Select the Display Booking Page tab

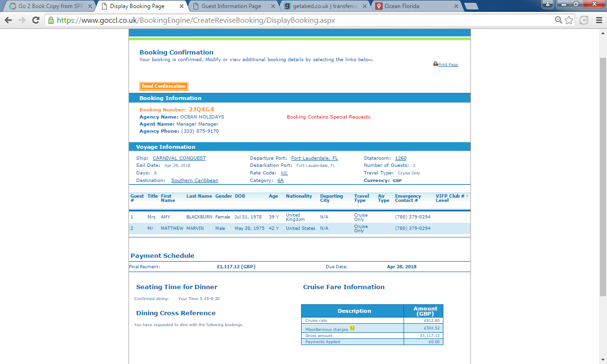141,6
